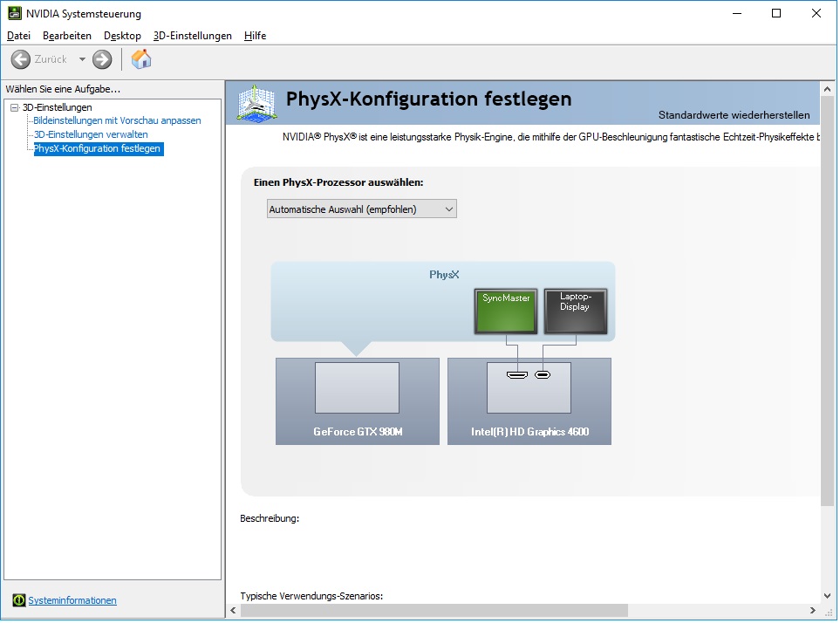Click the Wählen Sie eine Aufgabe... heading
Viewport: 840px width, 623px height.
point(63,89)
